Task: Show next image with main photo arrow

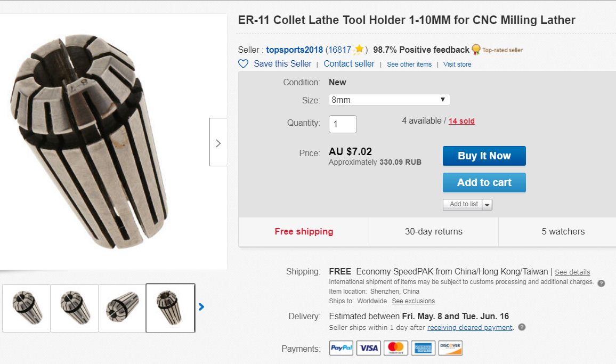Action: (x=218, y=142)
